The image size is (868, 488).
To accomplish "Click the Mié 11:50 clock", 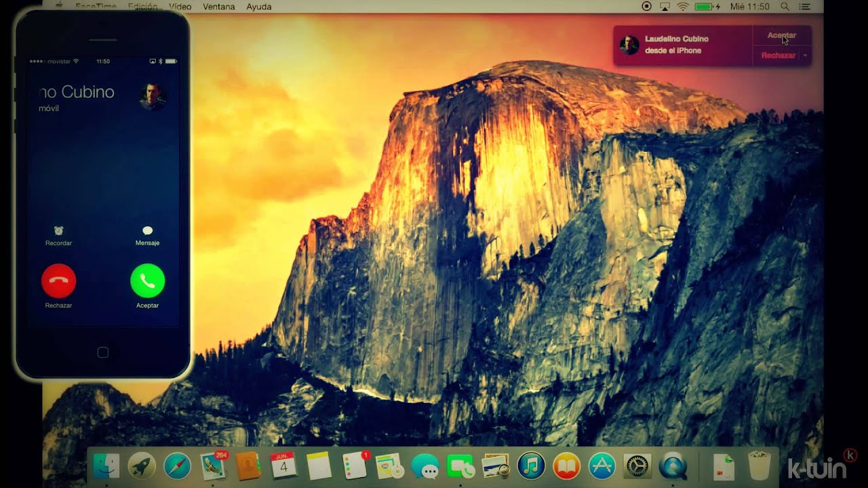I will [x=750, y=6].
